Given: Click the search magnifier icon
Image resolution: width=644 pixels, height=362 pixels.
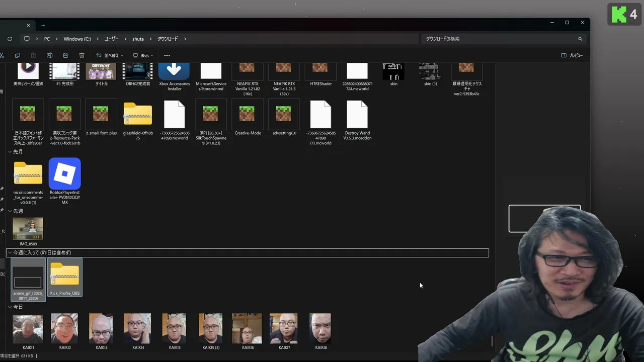Looking at the screenshot, I should pyautogui.click(x=580, y=39).
